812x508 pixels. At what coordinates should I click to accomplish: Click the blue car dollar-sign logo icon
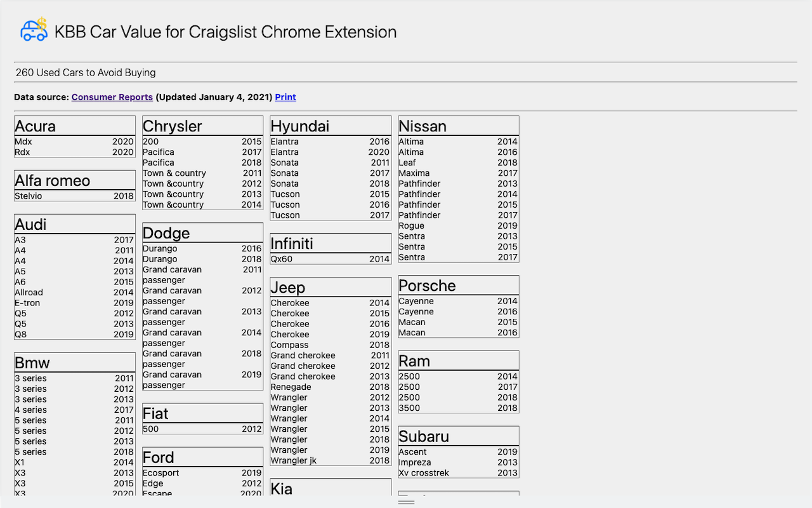pyautogui.click(x=34, y=30)
